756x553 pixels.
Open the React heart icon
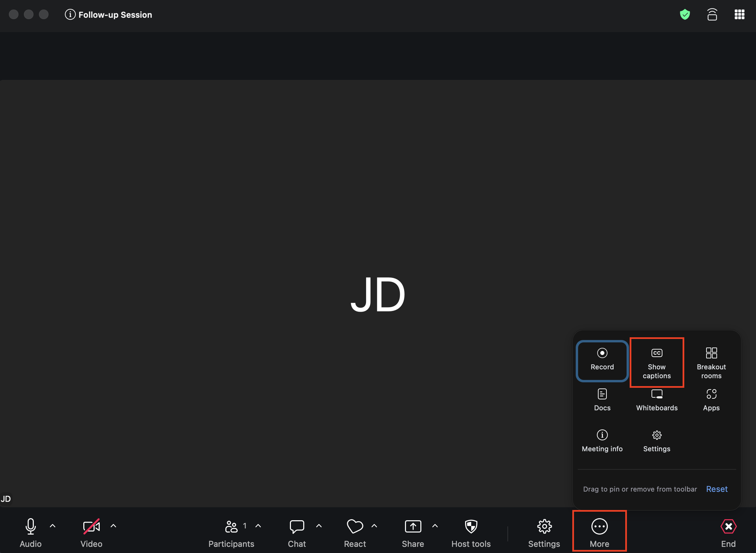[355, 526]
